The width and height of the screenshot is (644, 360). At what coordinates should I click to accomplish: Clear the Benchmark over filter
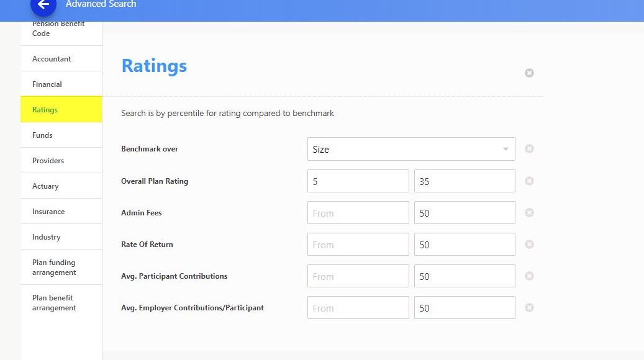pyautogui.click(x=529, y=149)
